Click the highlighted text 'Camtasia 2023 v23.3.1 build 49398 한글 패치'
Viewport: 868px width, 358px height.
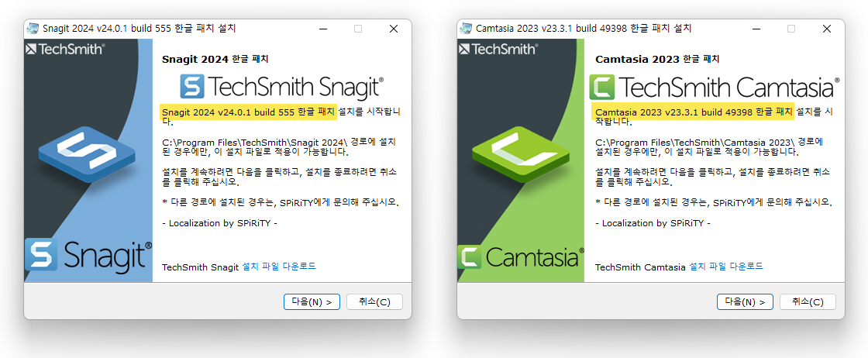coord(694,112)
